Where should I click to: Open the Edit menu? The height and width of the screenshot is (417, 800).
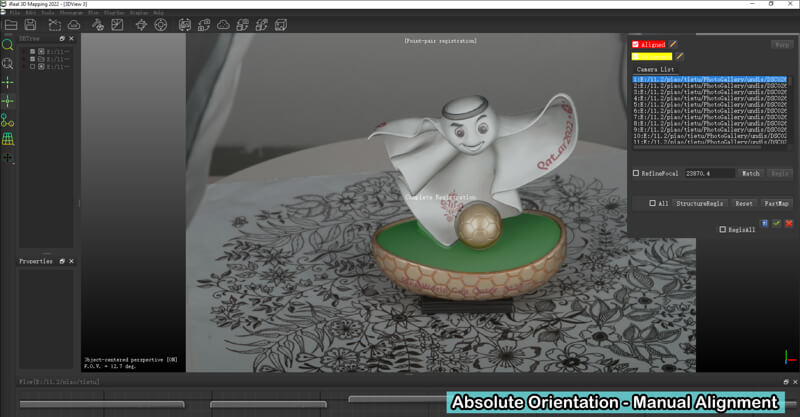(x=31, y=12)
